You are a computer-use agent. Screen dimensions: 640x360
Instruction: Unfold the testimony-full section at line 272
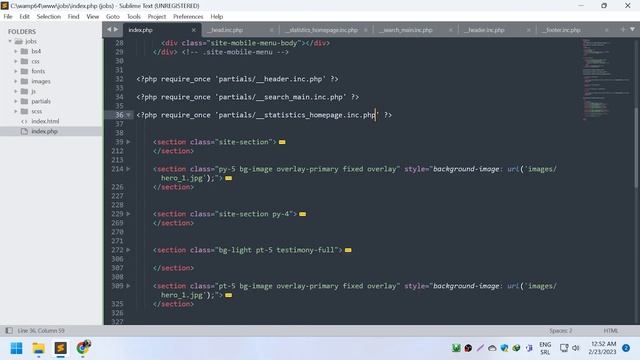[128, 250]
